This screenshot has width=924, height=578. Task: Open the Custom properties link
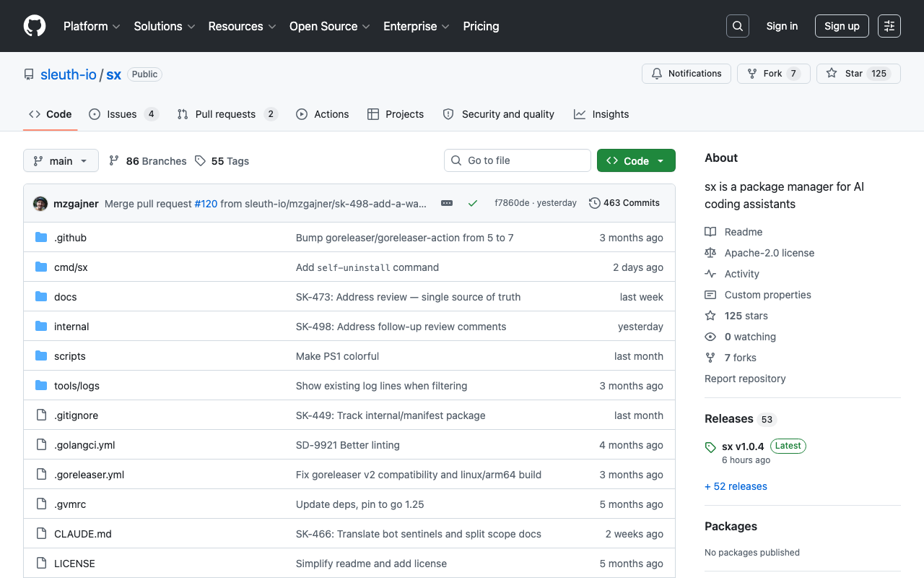[x=767, y=295]
